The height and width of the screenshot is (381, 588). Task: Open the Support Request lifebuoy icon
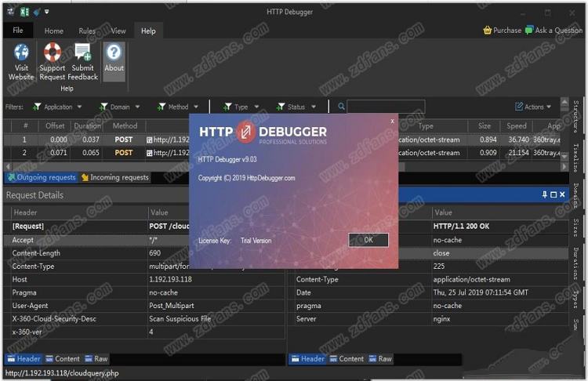click(x=52, y=52)
